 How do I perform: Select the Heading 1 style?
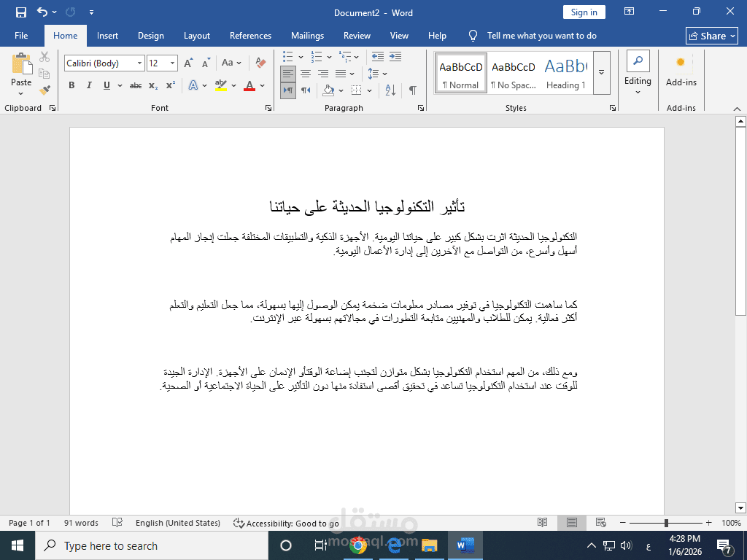coord(566,73)
